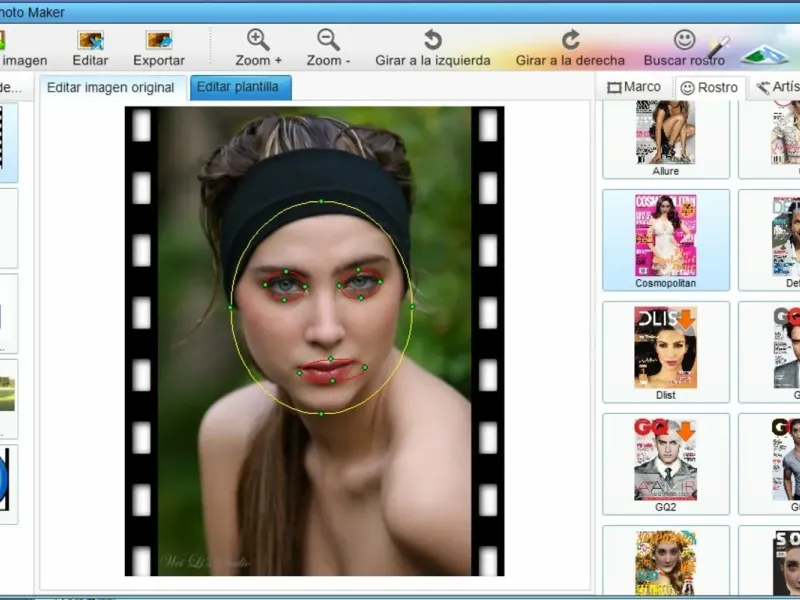Open the Editar toolbar icon
800x600 pixels.
[90, 40]
